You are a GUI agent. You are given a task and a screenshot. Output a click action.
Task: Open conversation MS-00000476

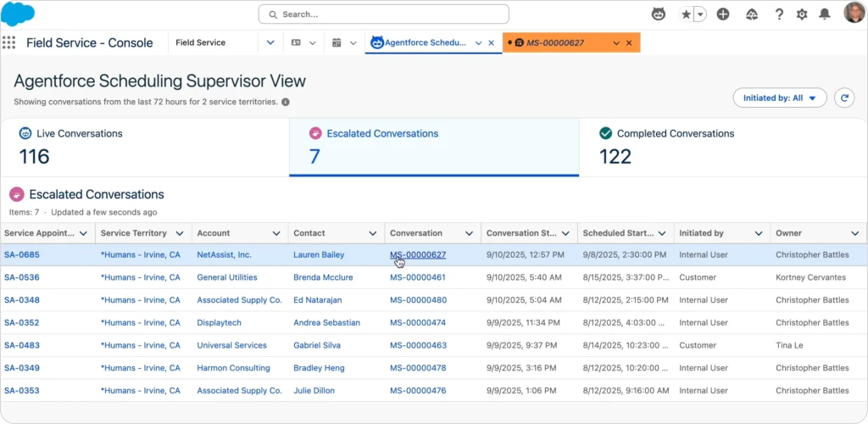pyautogui.click(x=418, y=390)
